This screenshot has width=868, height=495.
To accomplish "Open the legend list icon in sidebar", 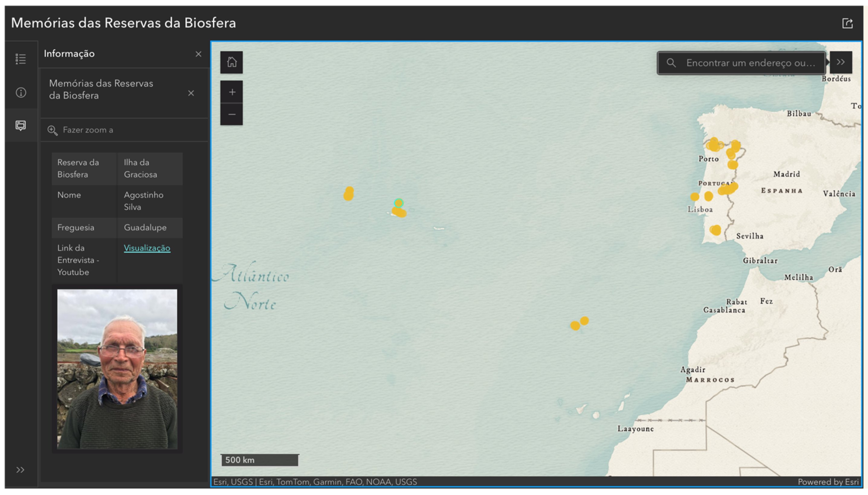I will pos(21,59).
